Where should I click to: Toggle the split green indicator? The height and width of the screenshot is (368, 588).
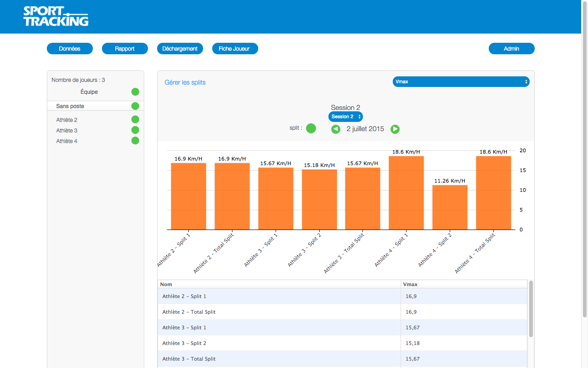311,128
